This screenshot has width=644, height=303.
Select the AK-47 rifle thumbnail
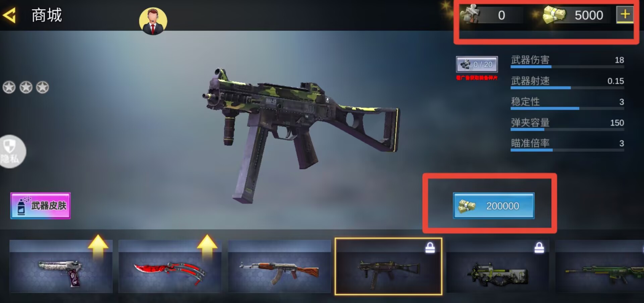click(x=279, y=266)
